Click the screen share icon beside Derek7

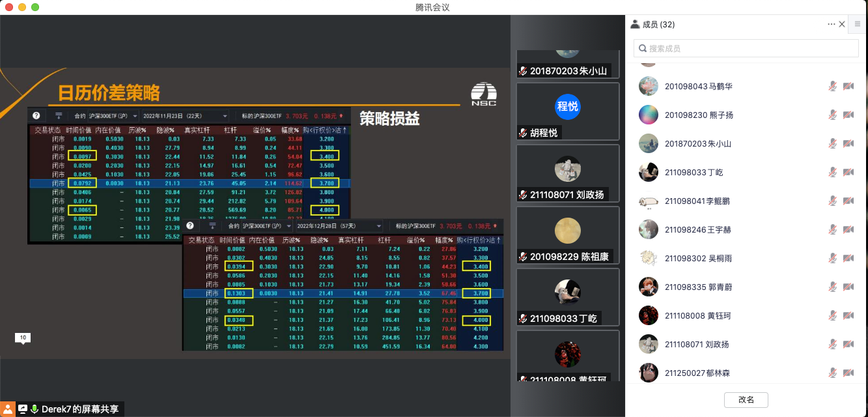click(x=23, y=409)
